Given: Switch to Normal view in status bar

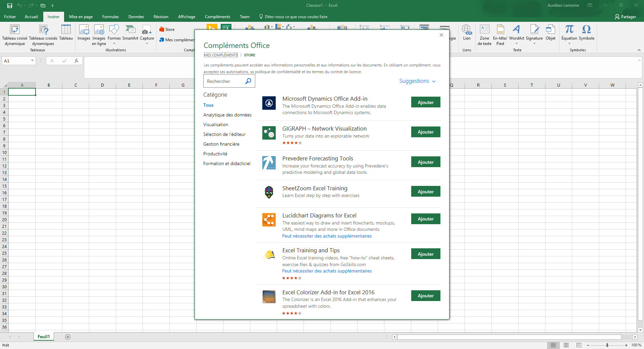Looking at the screenshot, I should [x=553, y=345].
